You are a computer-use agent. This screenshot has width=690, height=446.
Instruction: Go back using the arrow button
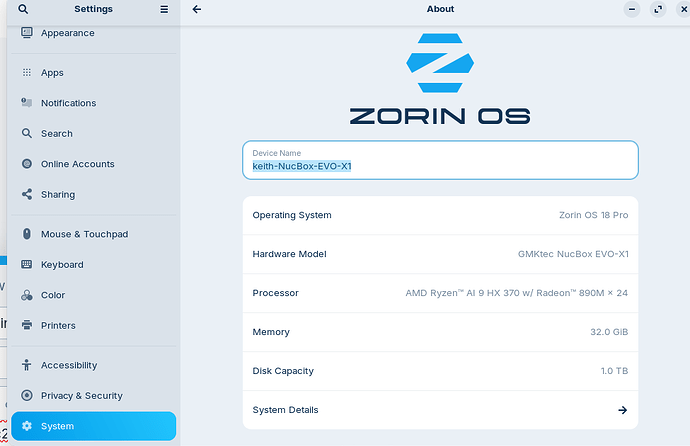coord(197,9)
